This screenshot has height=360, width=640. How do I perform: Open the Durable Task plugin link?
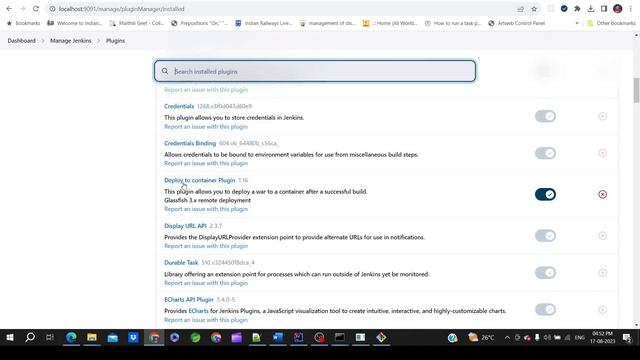181,262
